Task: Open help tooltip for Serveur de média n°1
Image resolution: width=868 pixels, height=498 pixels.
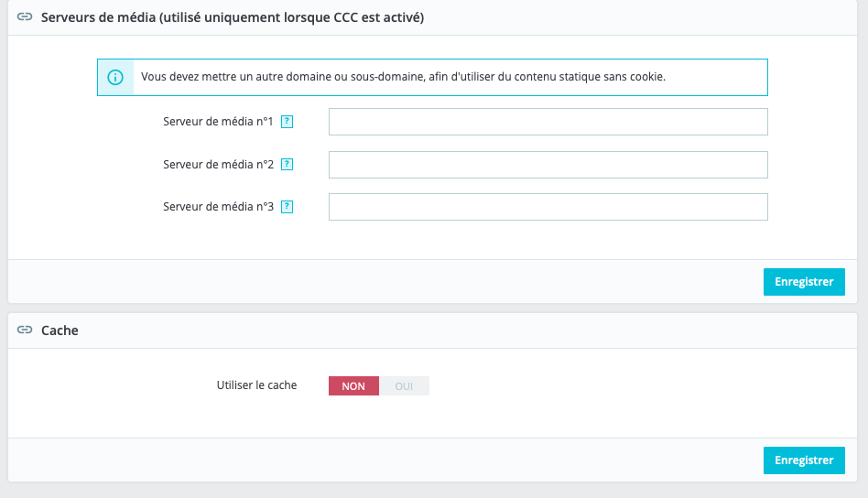Action: [287, 122]
